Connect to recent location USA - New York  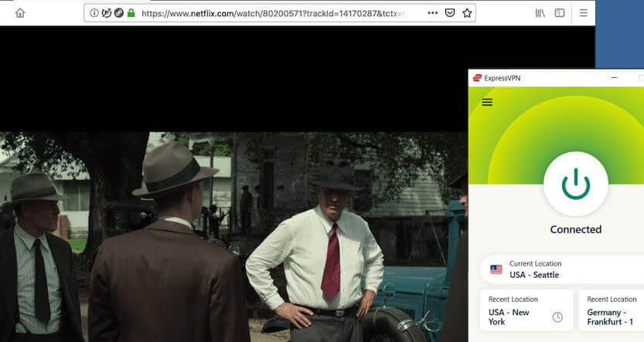526,310
